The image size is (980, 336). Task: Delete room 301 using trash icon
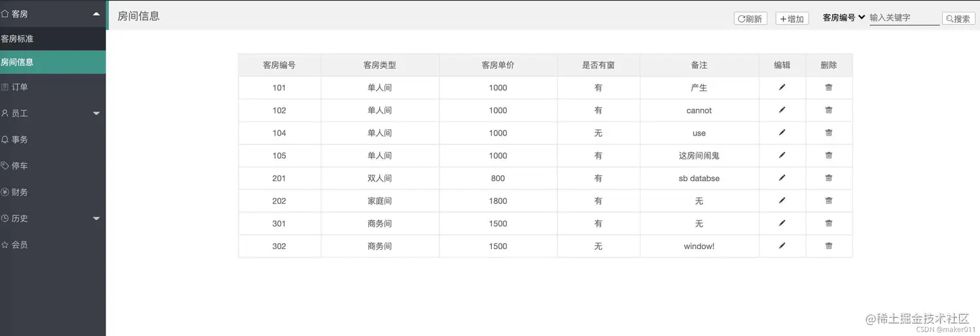pos(828,223)
